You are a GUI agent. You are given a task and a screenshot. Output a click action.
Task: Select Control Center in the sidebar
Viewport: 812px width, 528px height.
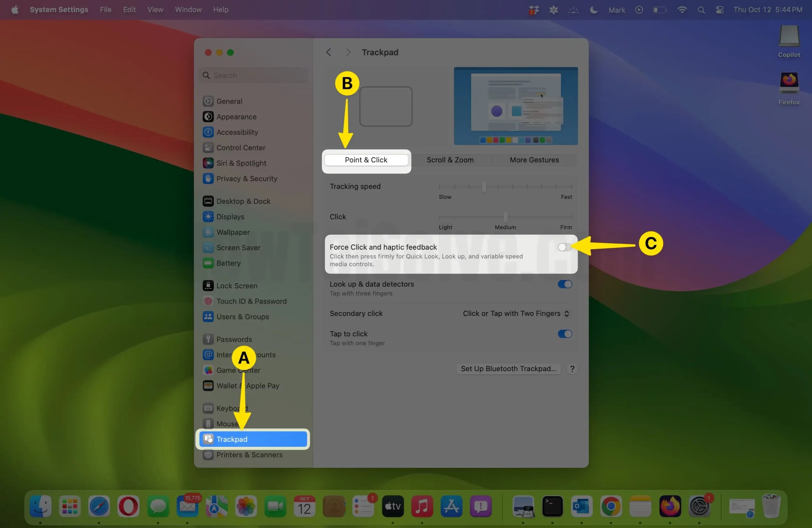[241, 147]
